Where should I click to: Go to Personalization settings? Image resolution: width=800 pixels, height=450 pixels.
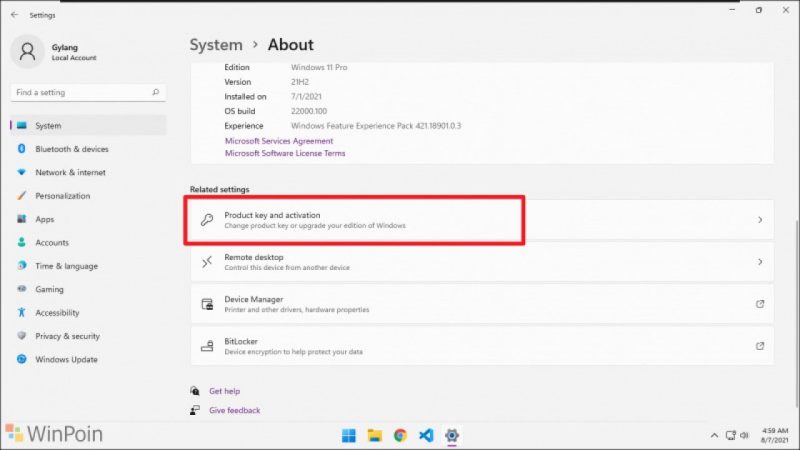click(x=88, y=196)
